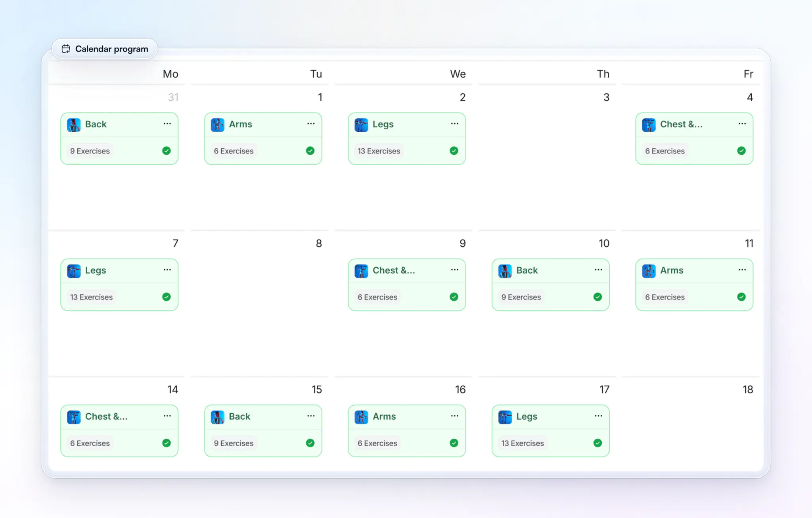The image size is (812, 518).
Task: Click the Back workout thumbnail on day 31
Action: (x=74, y=125)
